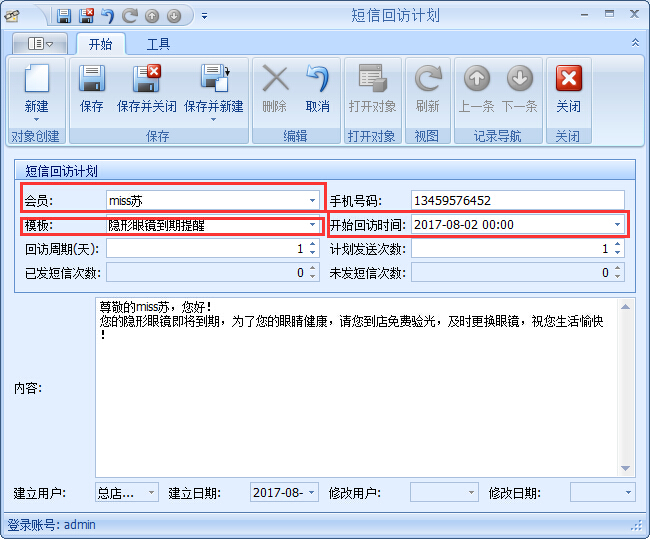Increase the 回访周期(天) spinner value
The width and height of the screenshot is (650, 539).
click(x=314, y=245)
